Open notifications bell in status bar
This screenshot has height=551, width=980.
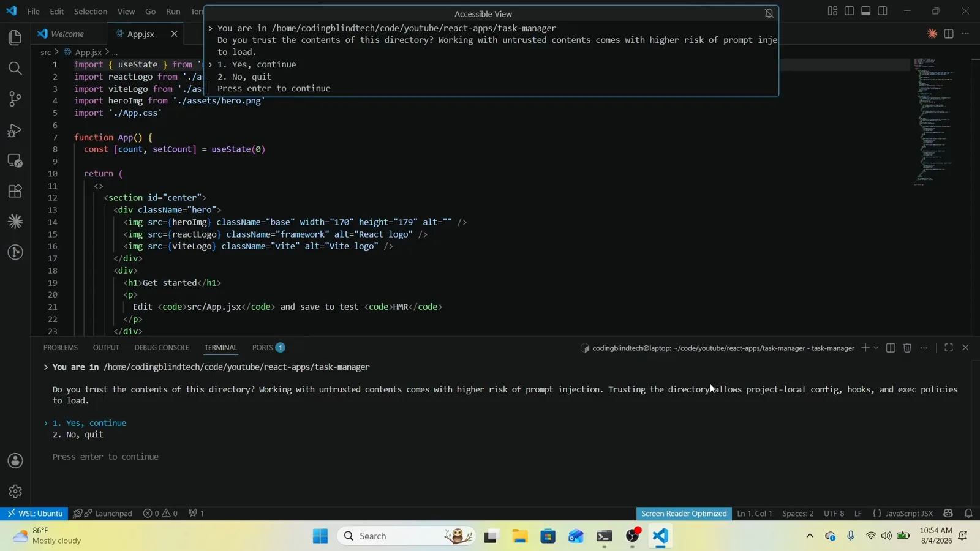click(x=968, y=514)
